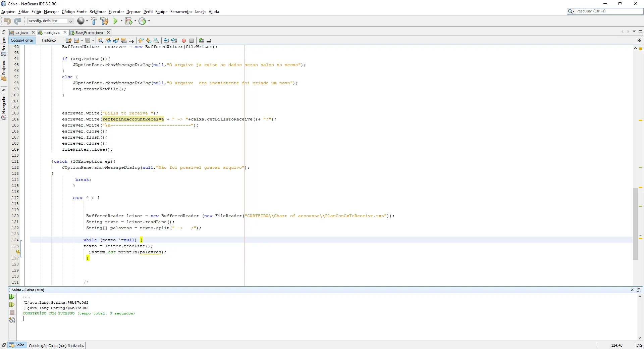Open the Executar menu

click(x=116, y=12)
